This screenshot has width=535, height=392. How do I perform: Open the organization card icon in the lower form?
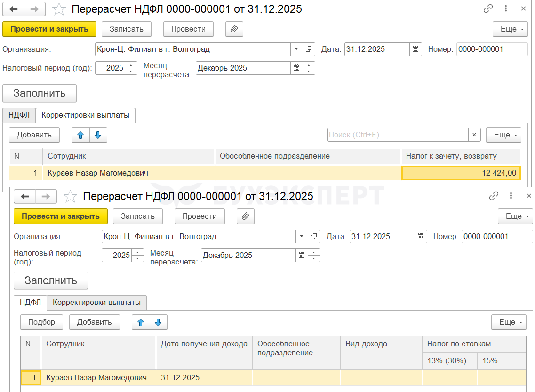[x=314, y=236]
